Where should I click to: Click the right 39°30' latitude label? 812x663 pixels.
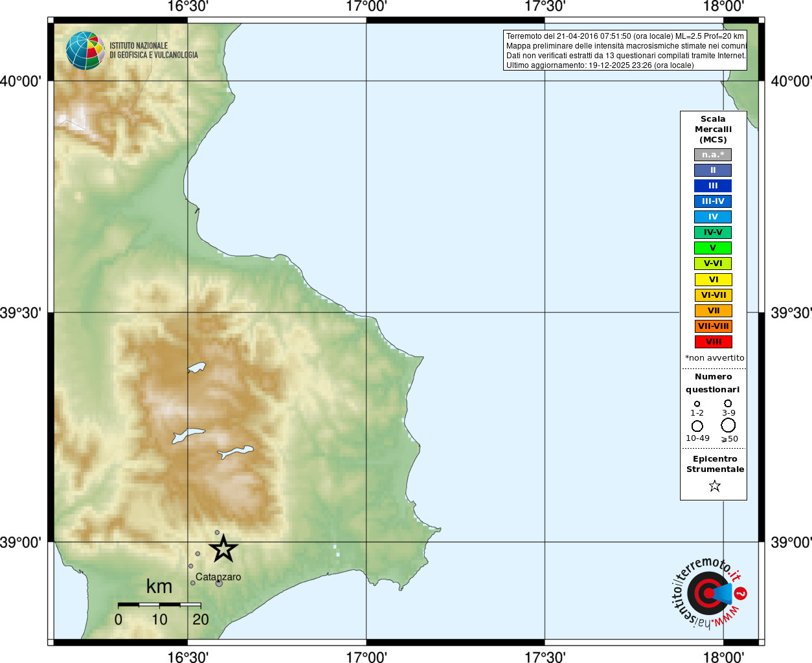click(x=791, y=313)
